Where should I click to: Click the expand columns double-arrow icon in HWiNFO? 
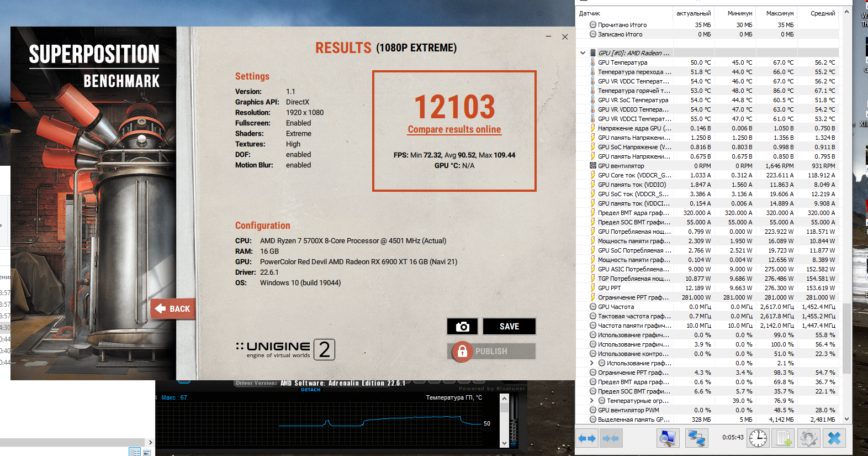(586, 438)
